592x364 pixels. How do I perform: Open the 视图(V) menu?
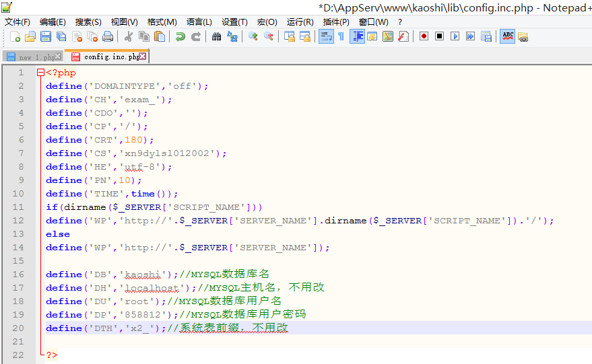point(124,22)
